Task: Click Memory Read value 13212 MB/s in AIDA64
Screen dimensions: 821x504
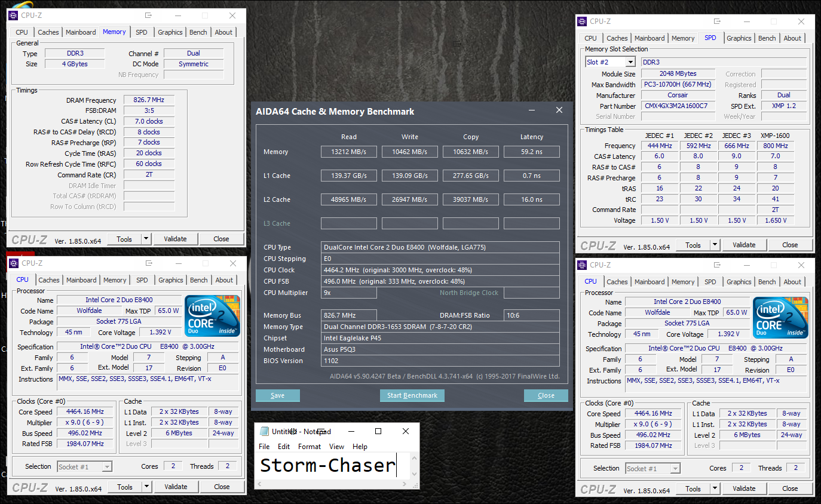Action: [x=349, y=152]
